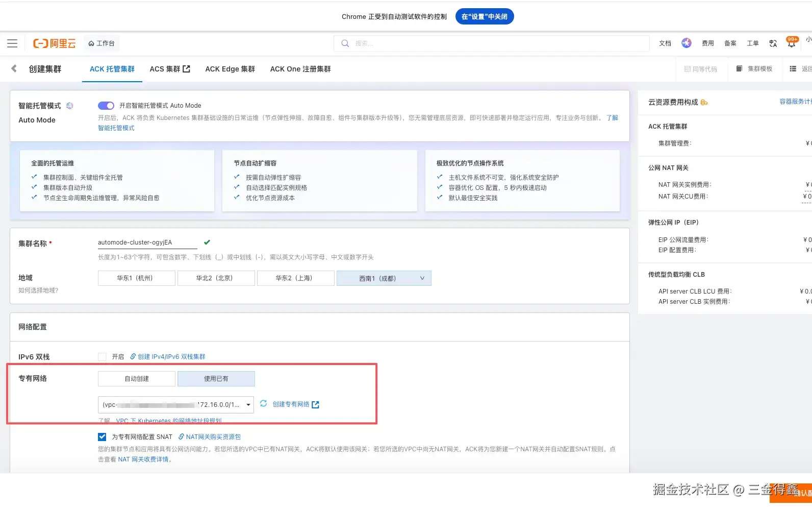
Task: Click the API server CLB 实例费用 label
Action: pyautogui.click(x=694, y=302)
